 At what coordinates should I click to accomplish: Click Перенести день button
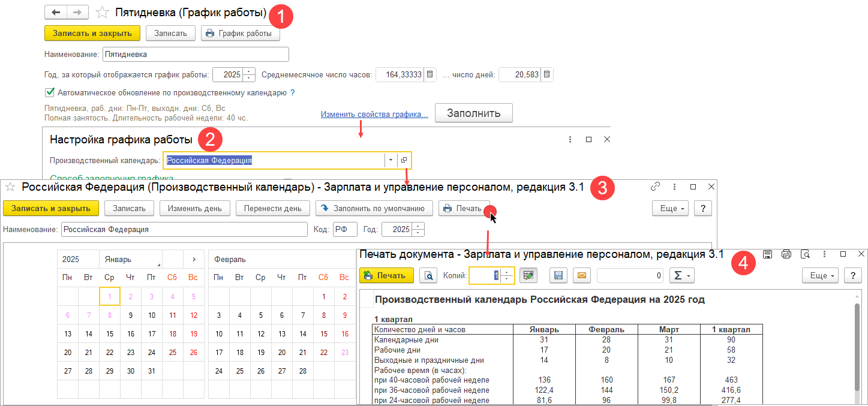(x=273, y=208)
